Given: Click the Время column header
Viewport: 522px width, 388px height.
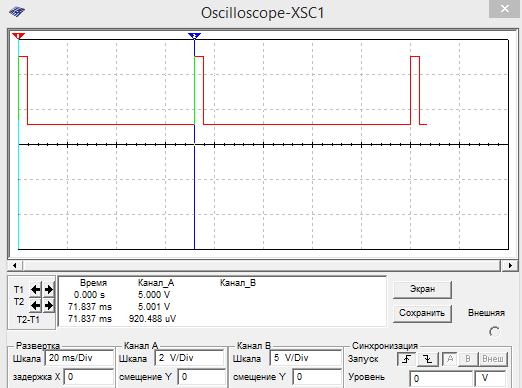Looking at the screenshot, I should [93, 283].
